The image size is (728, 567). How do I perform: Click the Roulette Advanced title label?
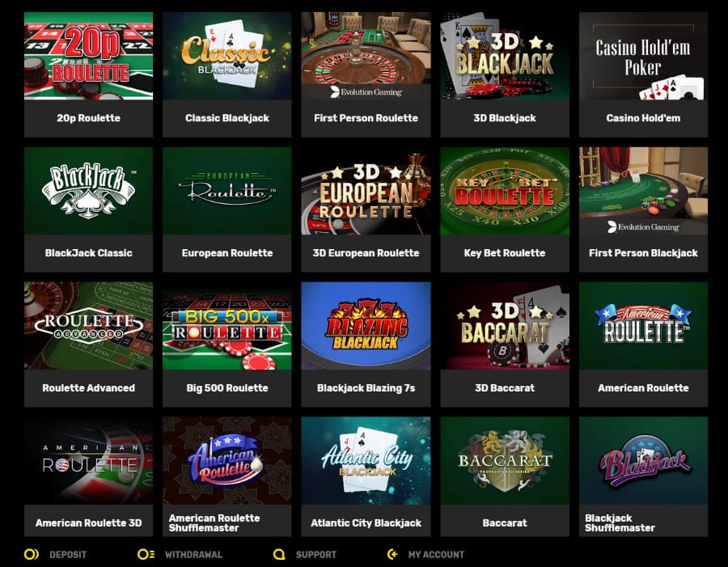[x=88, y=387]
